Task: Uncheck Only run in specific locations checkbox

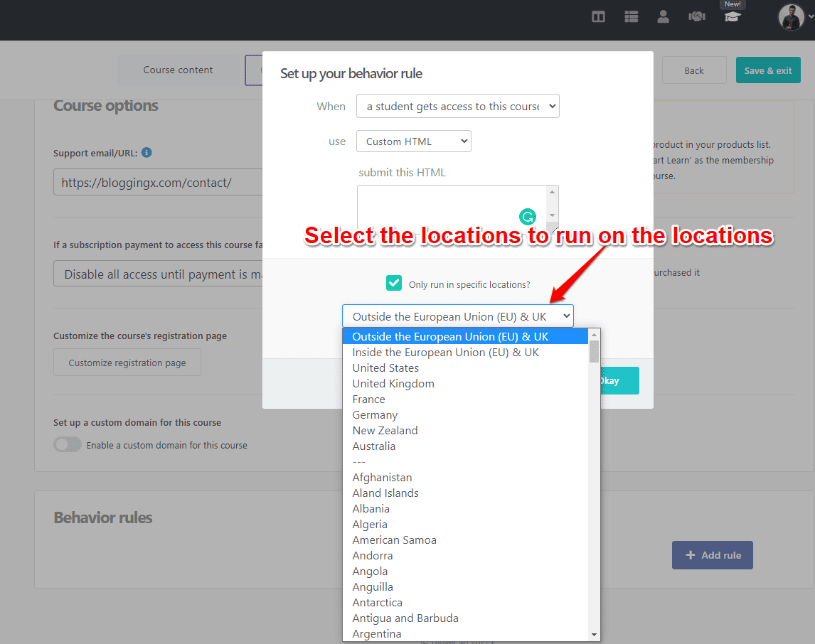Action: pyautogui.click(x=394, y=283)
